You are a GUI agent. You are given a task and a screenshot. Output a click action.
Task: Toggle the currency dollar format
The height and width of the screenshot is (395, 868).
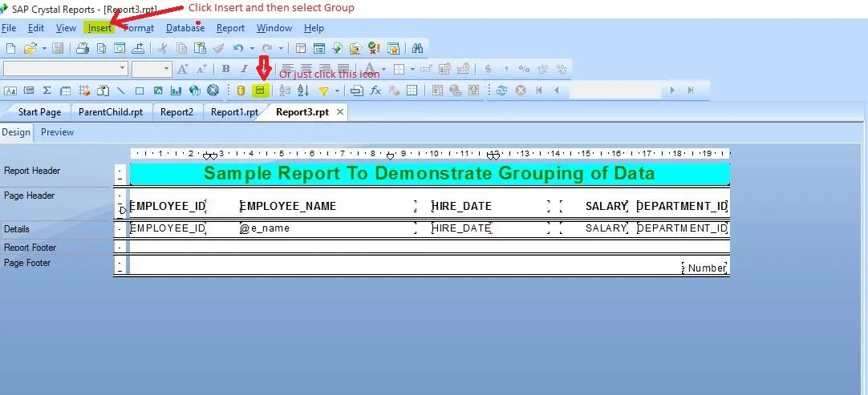[488, 69]
